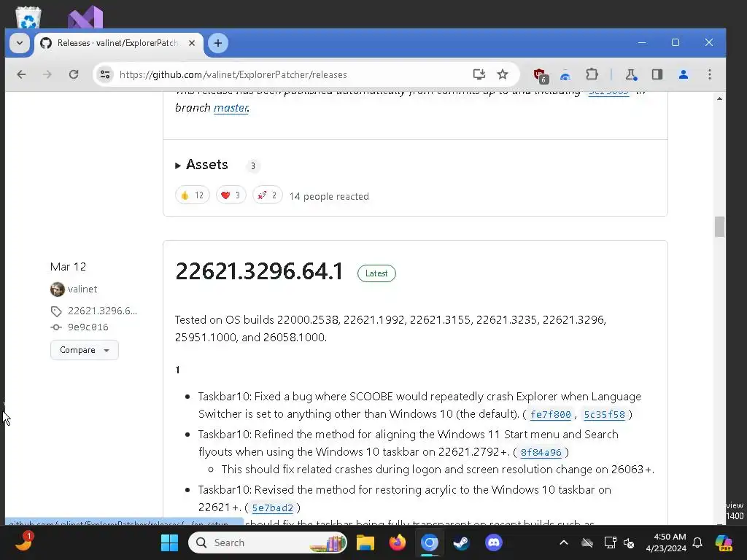747x560 pixels.
Task: Open commit 5c35f58 link
Action: click(x=604, y=414)
